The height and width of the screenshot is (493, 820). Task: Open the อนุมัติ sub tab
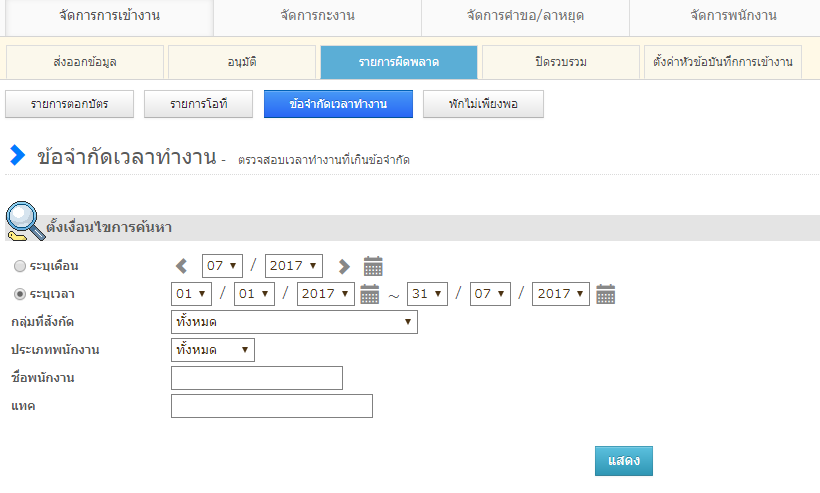click(242, 62)
